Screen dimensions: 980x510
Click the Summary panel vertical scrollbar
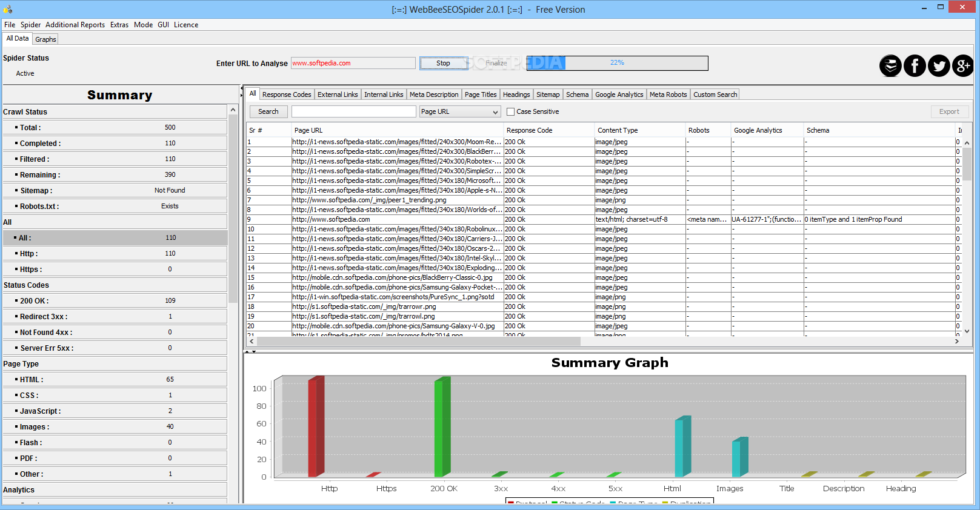point(233,209)
